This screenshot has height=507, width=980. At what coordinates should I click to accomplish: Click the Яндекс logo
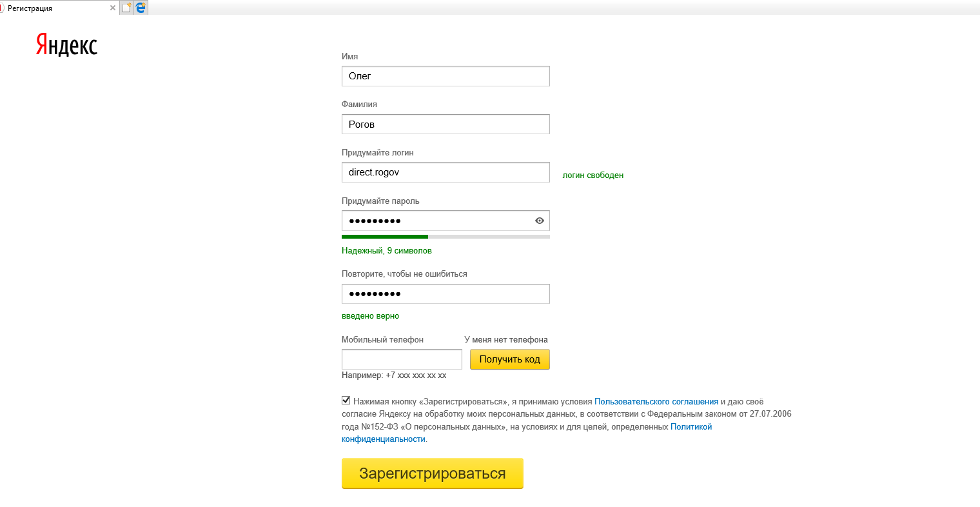[x=66, y=45]
